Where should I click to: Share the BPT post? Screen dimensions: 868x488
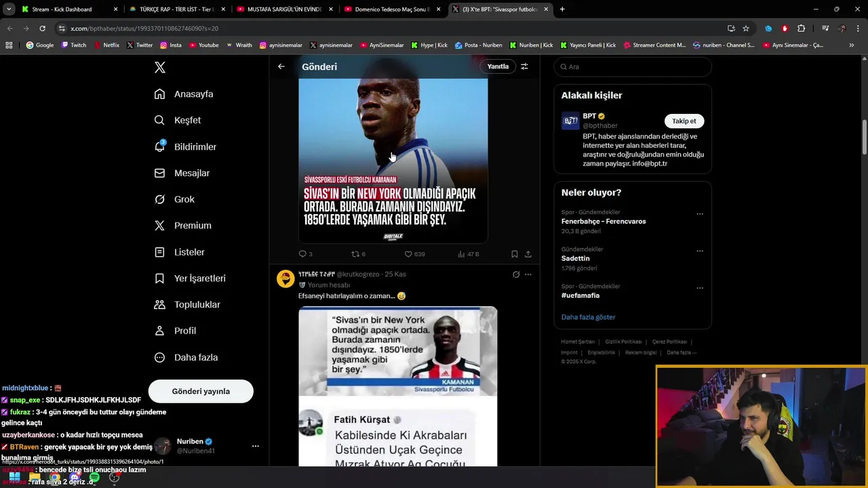[528, 254]
